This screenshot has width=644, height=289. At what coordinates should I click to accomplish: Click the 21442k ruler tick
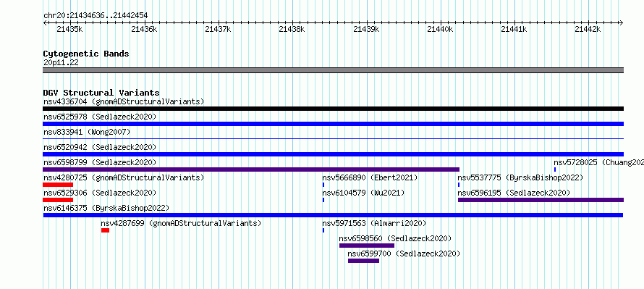point(588,29)
